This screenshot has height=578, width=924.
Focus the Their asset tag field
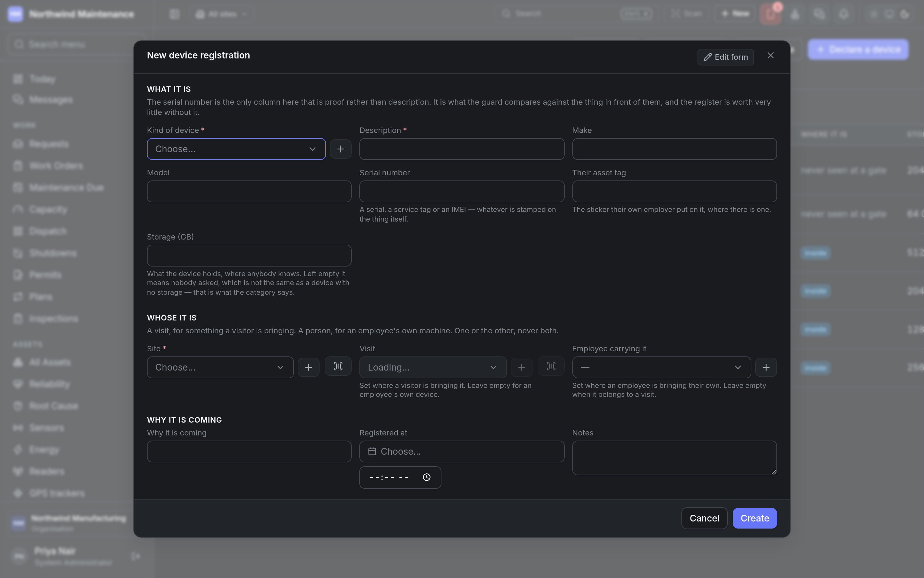coord(674,191)
